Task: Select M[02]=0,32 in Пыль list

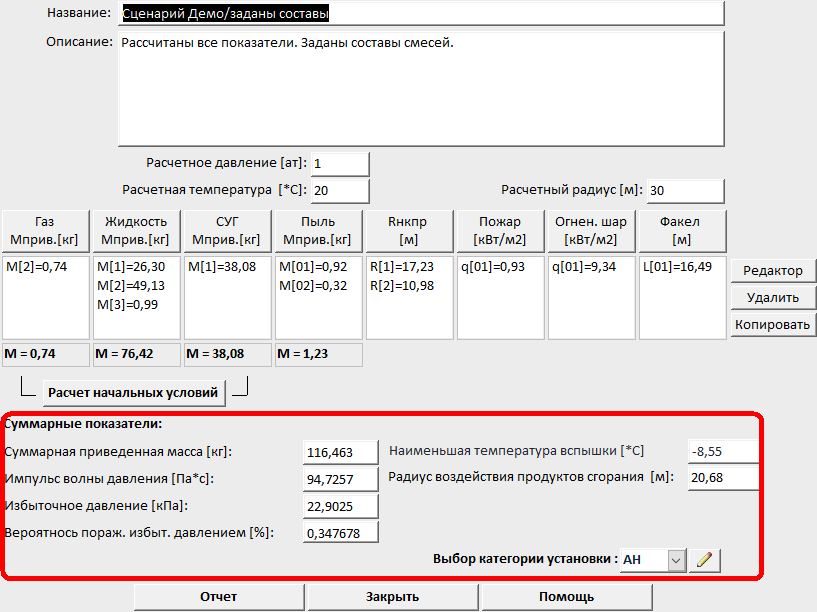Action: click(313, 286)
